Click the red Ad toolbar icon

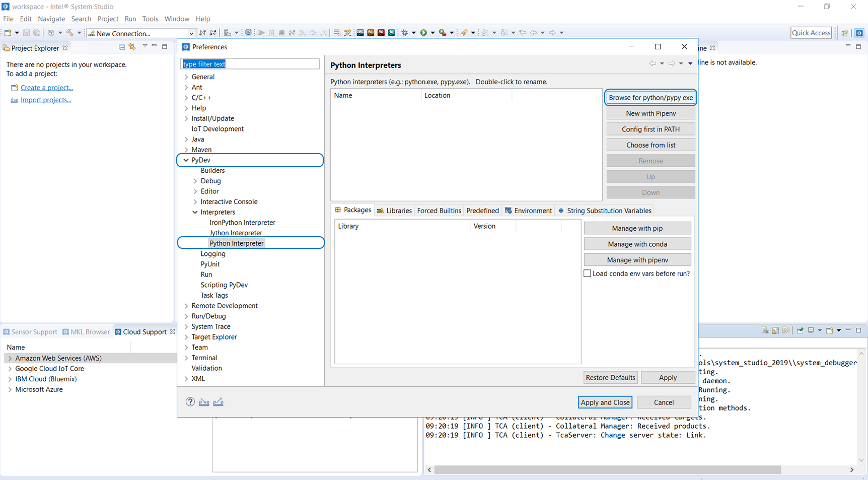[381, 33]
